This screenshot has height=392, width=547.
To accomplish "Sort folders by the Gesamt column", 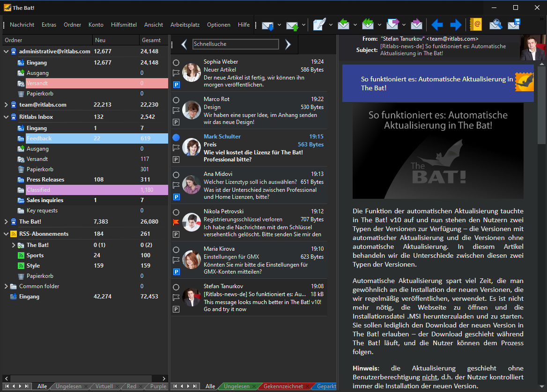I will pyautogui.click(x=153, y=40).
